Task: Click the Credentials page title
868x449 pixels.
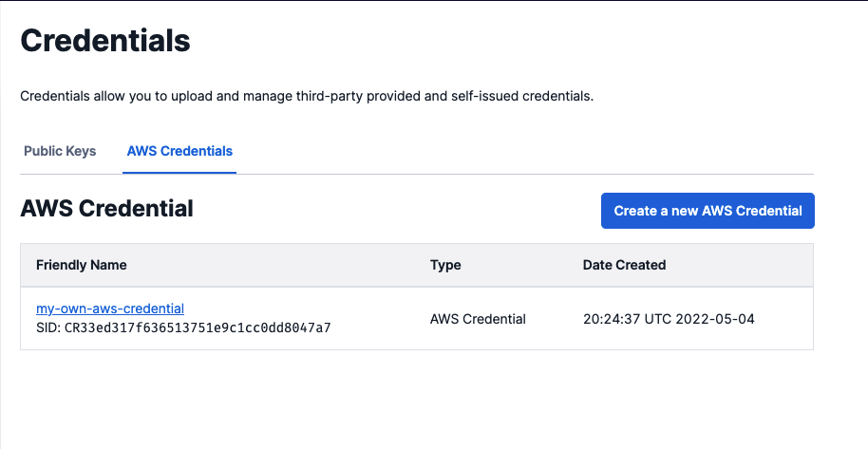Action: [x=105, y=41]
